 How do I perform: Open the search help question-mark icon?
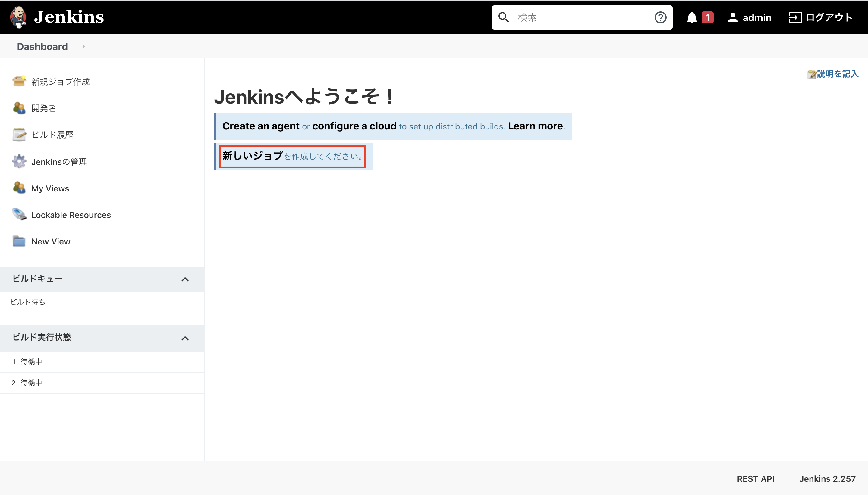(660, 17)
